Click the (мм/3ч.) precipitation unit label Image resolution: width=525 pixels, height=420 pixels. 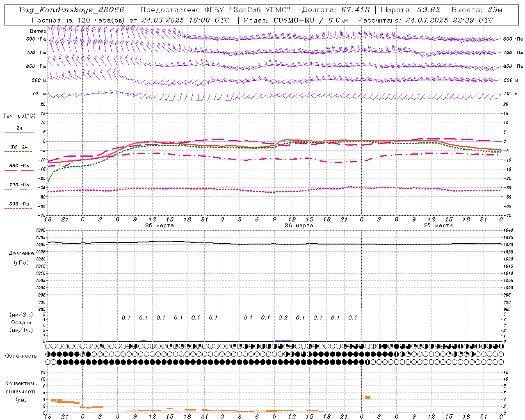click(21, 315)
